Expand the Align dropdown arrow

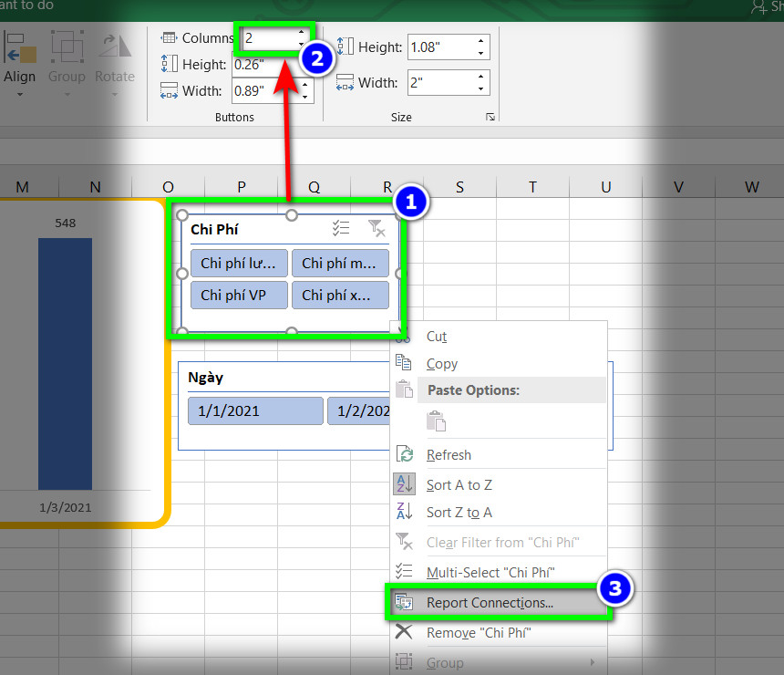click(19, 94)
